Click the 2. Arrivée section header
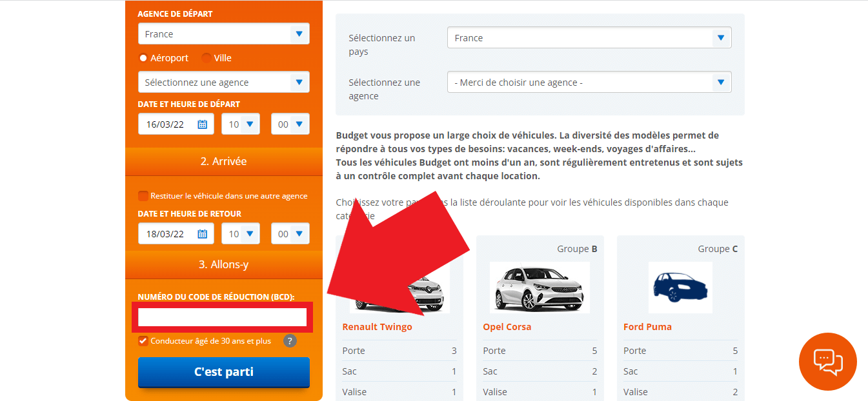Screen dimensions: 868x401 tap(223, 161)
